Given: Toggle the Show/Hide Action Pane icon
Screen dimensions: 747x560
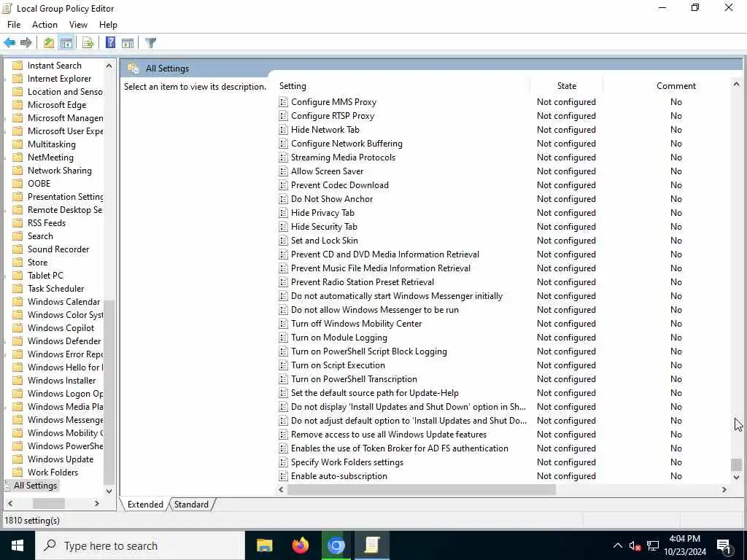Looking at the screenshot, I should tap(128, 43).
